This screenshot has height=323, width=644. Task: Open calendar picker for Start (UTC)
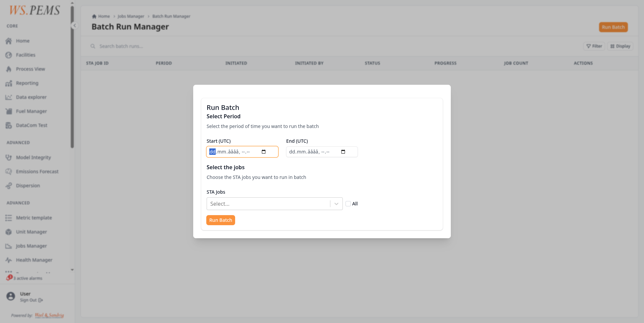tap(264, 152)
